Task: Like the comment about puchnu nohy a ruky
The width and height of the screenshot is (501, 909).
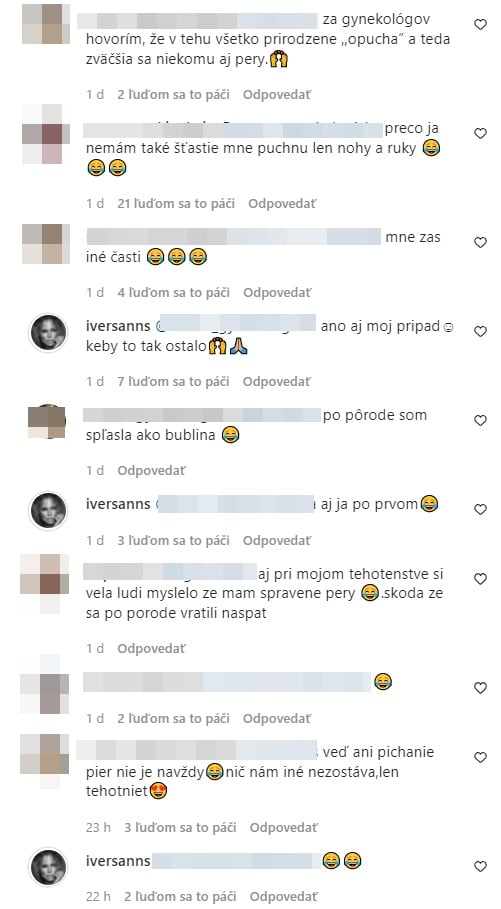Action: 480,133
